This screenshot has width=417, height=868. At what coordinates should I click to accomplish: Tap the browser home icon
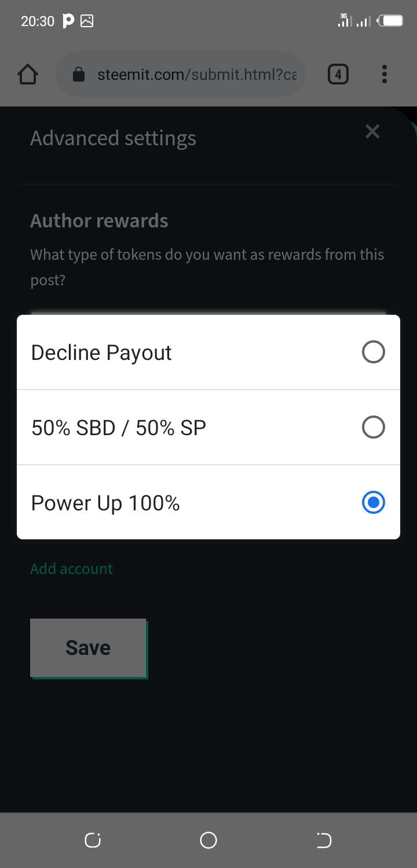click(x=28, y=74)
